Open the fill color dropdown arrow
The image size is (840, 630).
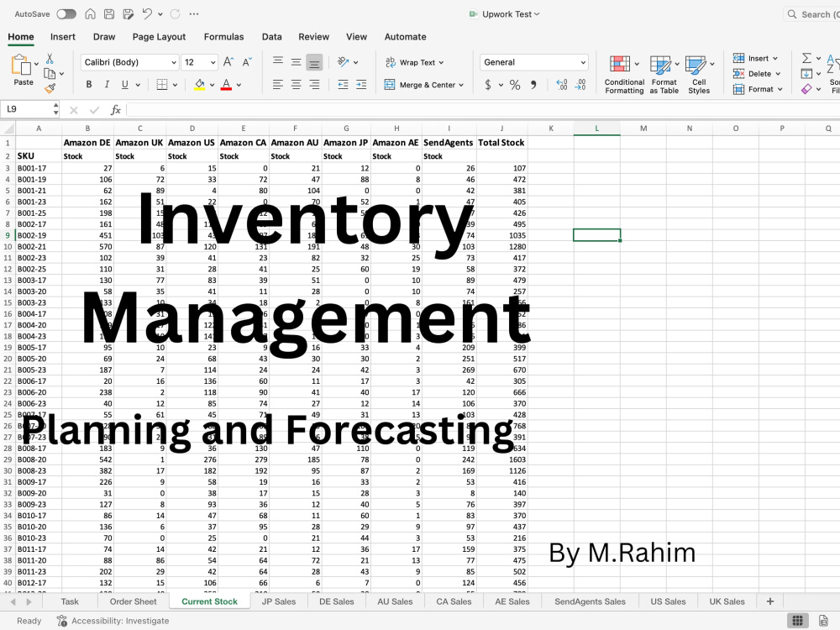click(213, 85)
